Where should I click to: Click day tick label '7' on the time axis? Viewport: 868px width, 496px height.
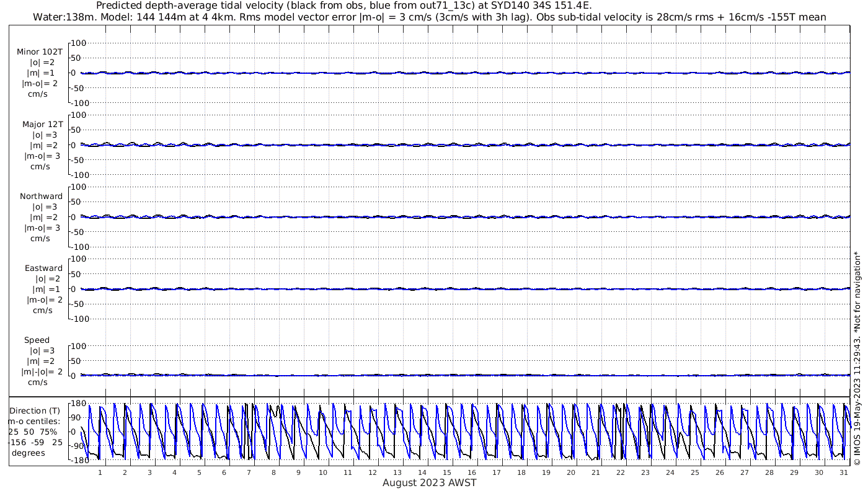click(x=249, y=472)
